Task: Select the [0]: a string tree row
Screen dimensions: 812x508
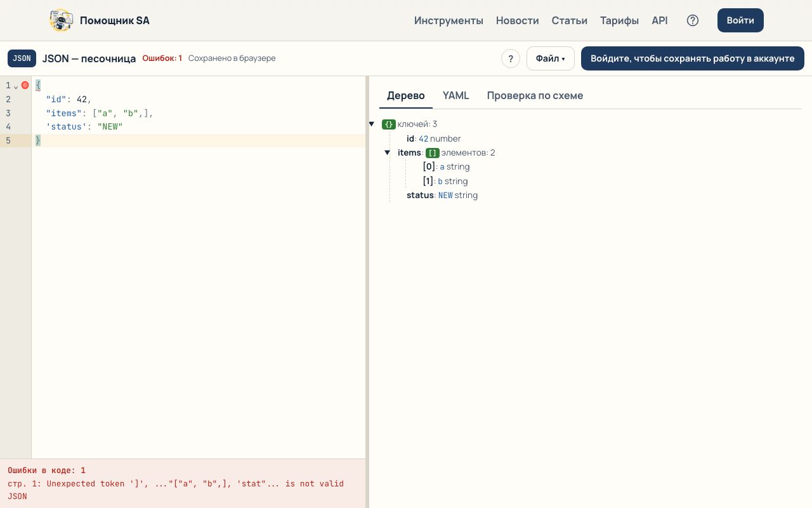Action: [447, 167]
